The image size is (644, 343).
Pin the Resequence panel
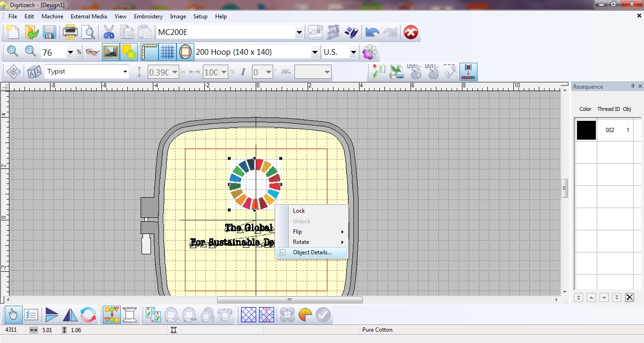[633, 86]
